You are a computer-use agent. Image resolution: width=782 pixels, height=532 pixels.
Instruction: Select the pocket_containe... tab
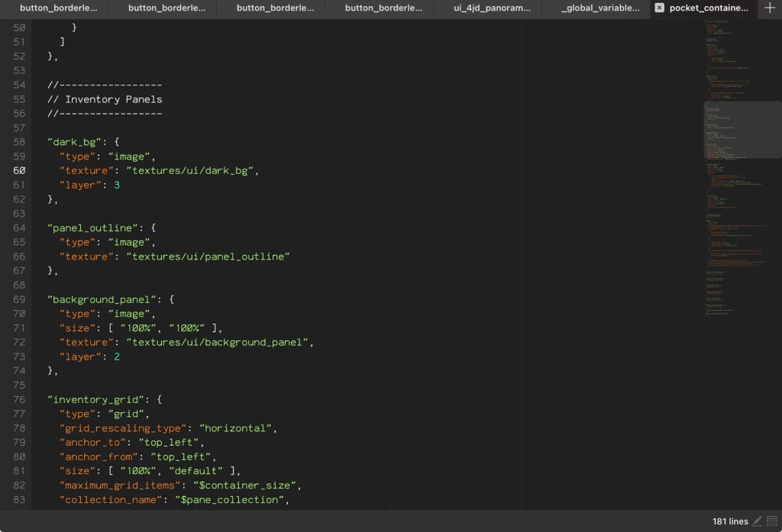pos(709,8)
